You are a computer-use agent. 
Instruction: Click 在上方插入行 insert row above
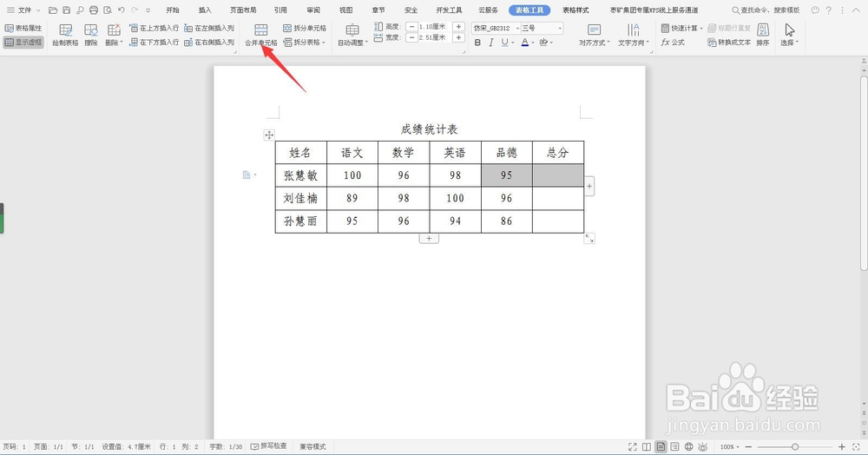154,28
